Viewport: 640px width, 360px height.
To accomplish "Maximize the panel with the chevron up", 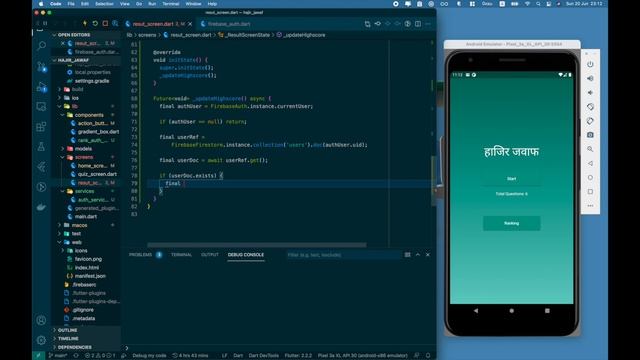I will point(418,255).
